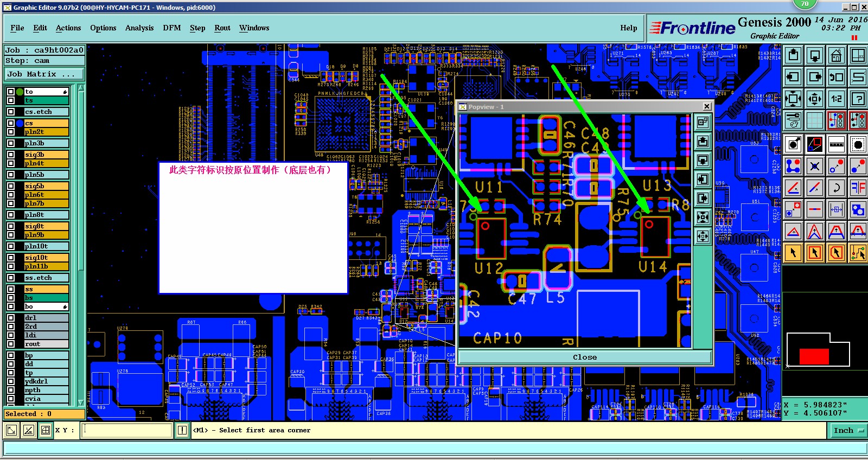
Task: Click the pan left icon in right toolbar
Action: pyautogui.click(x=793, y=77)
